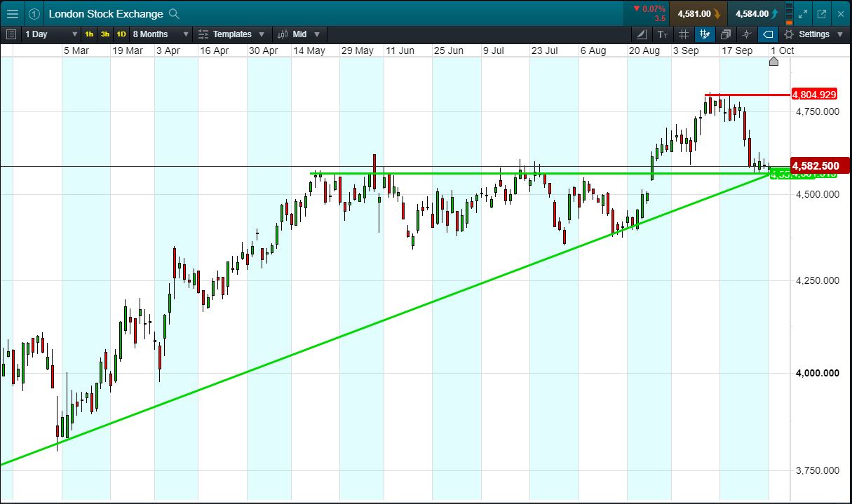Expand the 8 Months range dropdown
The width and height of the screenshot is (852, 504).
coord(161,34)
